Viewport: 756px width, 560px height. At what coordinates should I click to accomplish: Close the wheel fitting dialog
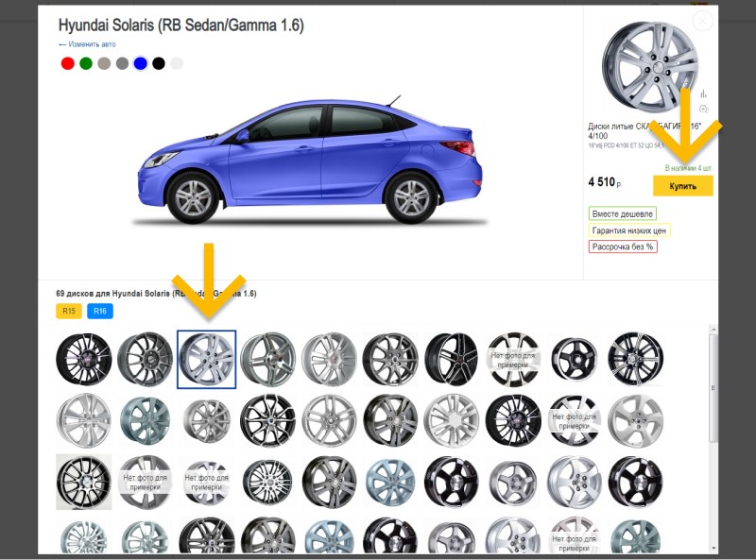point(701,21)
